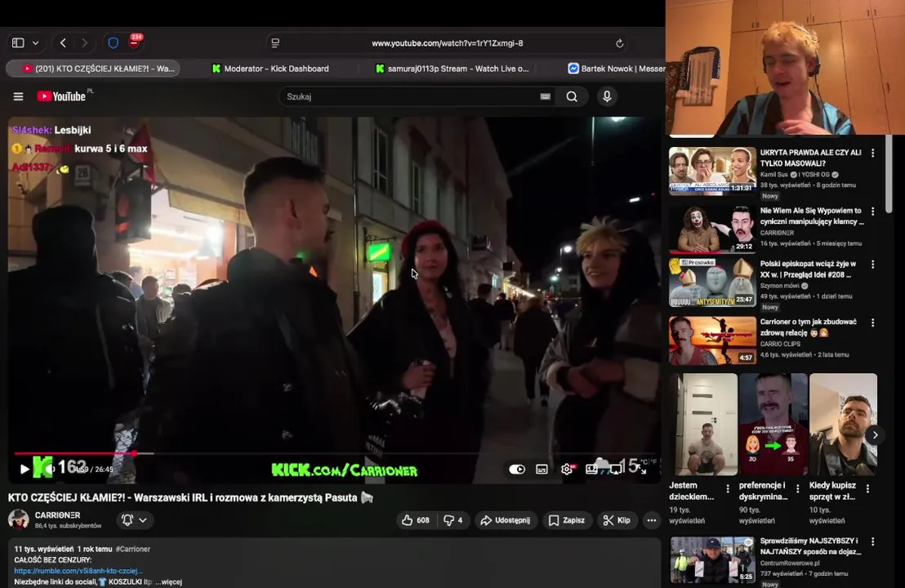Open Kamil Sus channel name
Image resolution: width=905 pixels, height=588 pixels.
(774, 174)
